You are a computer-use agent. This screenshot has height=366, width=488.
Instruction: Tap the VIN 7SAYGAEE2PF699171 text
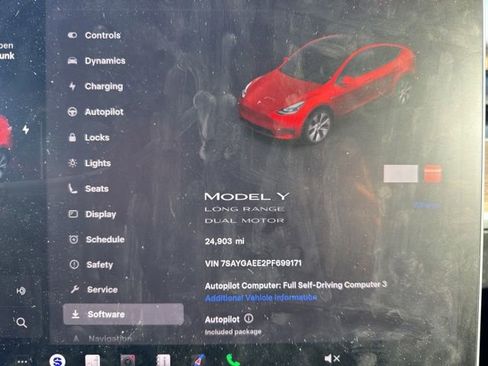pyautogui.click(x=253, y=263)
